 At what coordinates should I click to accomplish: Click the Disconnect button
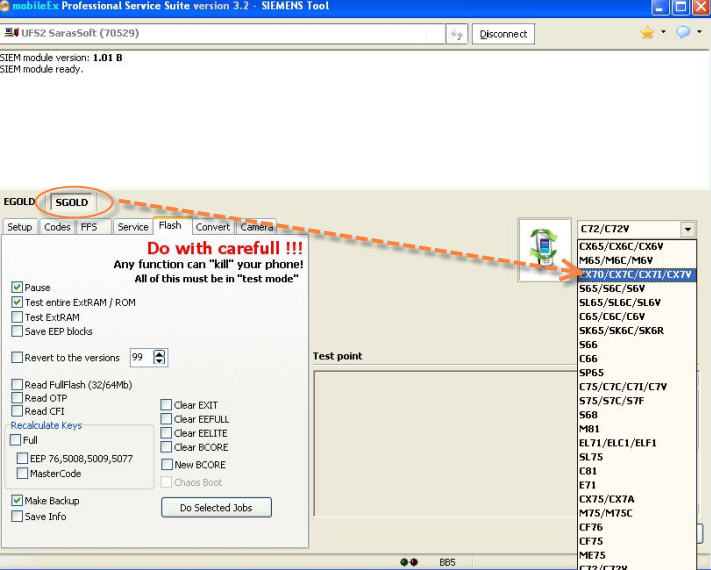click(503, 34)
